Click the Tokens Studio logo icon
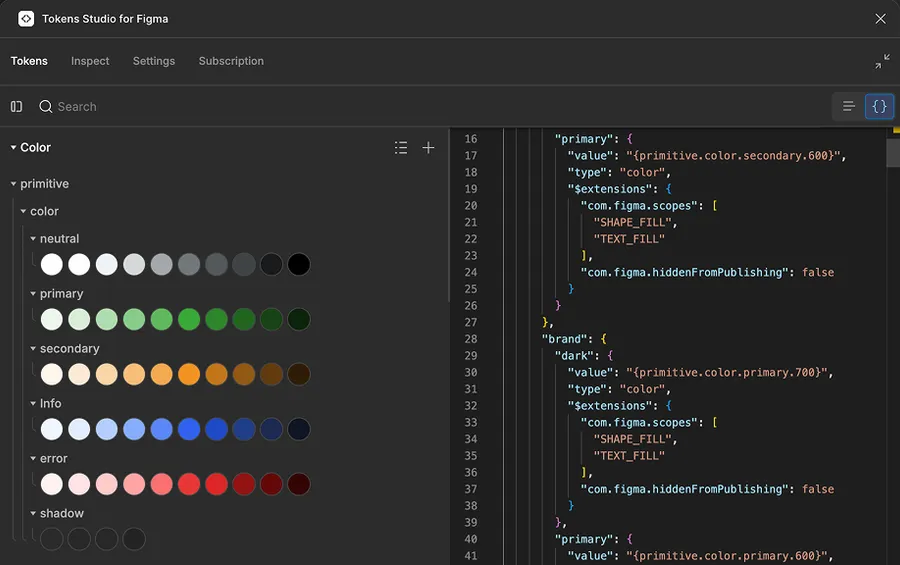This screenshot has height=565, width=900. coord(26,19)
